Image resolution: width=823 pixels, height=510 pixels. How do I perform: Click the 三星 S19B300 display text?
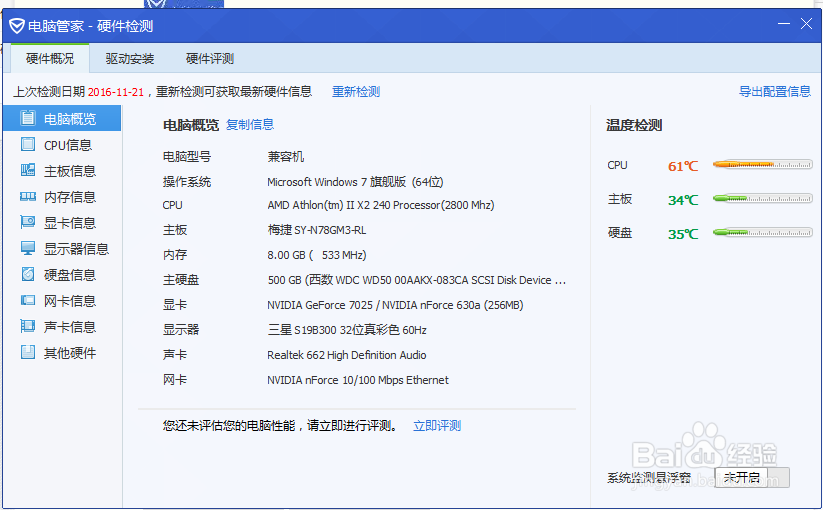(x=347, y=330)
